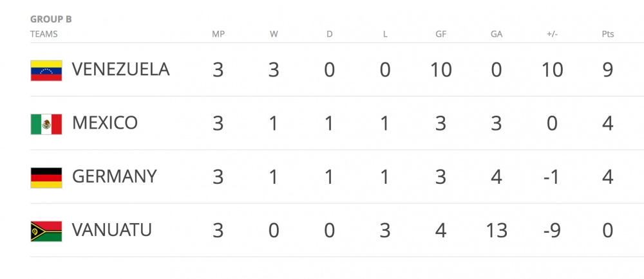Select the GERMANY team name
This screenshot has height=279, width=644.
tap(114, 176)
